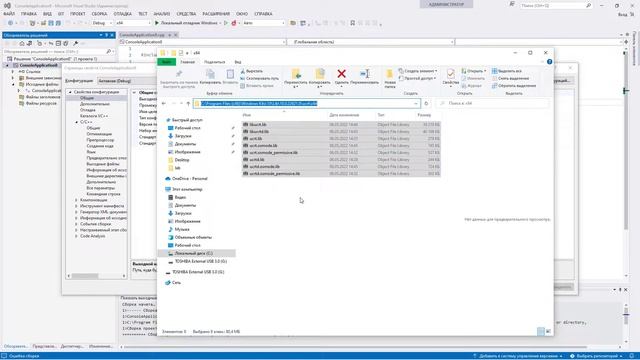Click the address bar Refresh icon

pos(426,104)
